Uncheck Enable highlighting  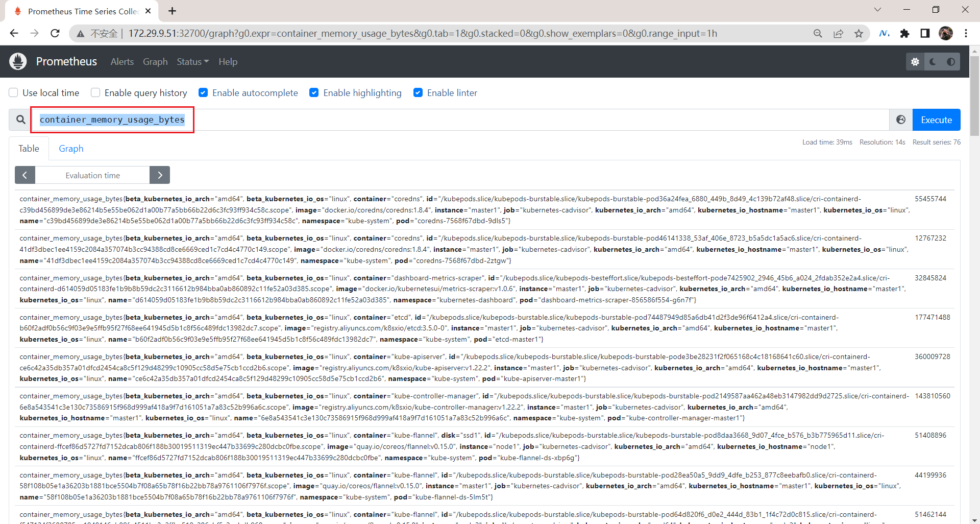314,92
